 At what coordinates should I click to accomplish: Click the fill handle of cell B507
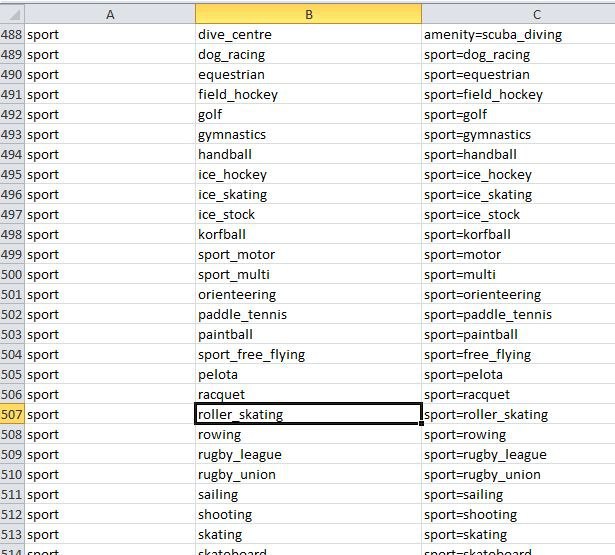pyautogui.click(x=421, y=424)
